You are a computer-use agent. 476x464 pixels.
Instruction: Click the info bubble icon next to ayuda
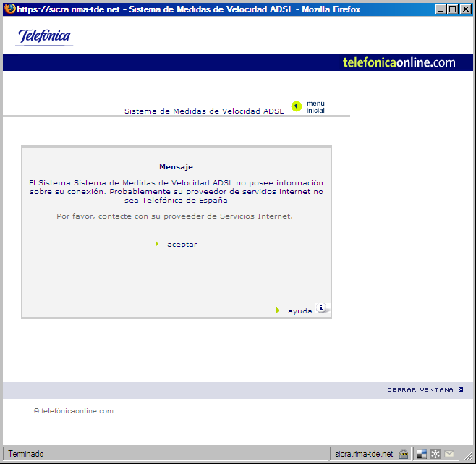(322, 308)
